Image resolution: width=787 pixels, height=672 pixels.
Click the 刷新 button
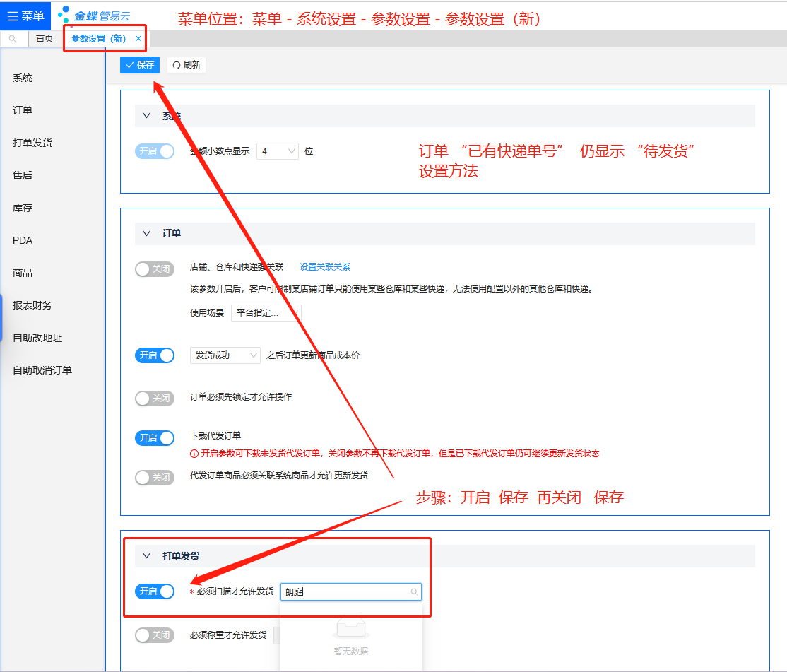click(187, 65)
